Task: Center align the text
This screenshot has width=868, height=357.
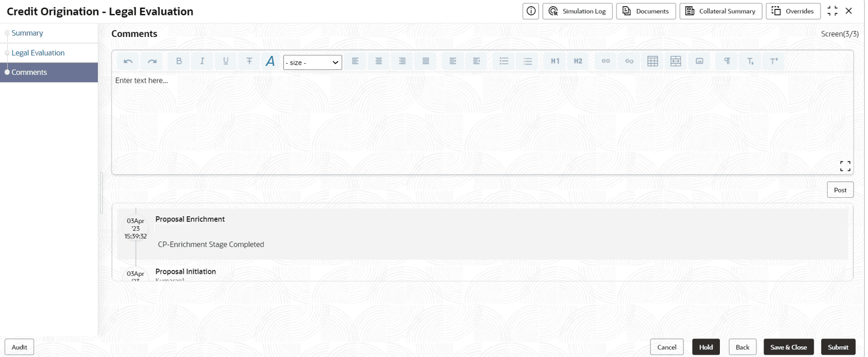Action: (x=379, y=61)
